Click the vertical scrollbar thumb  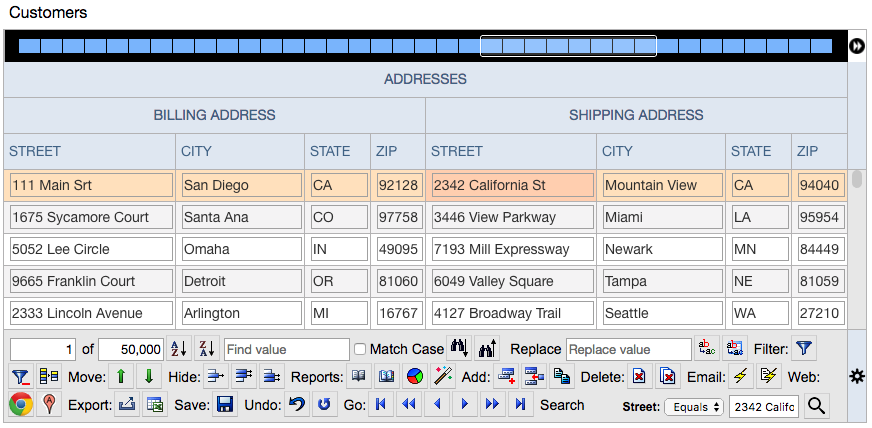(857, 180)
